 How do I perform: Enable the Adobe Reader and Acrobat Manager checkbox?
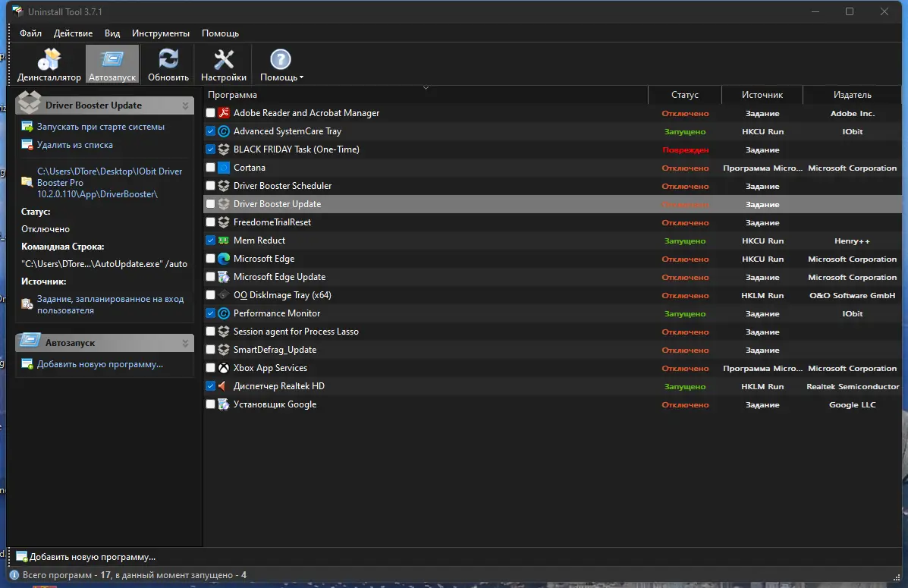[211, 113]
